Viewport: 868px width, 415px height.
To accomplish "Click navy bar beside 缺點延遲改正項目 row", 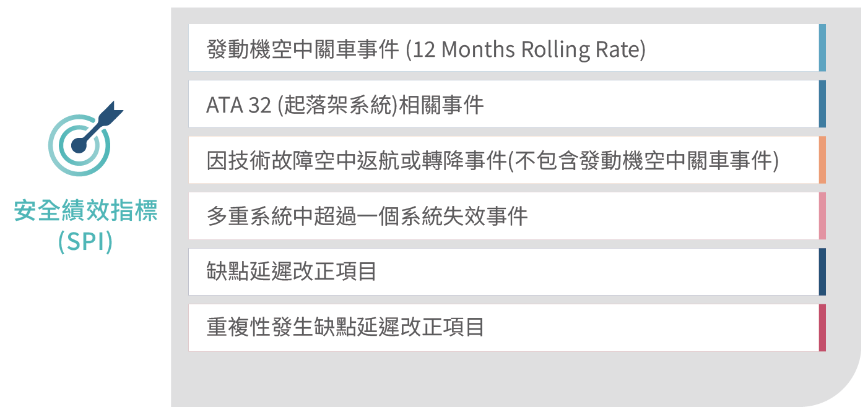I will [x=822, y=272].
